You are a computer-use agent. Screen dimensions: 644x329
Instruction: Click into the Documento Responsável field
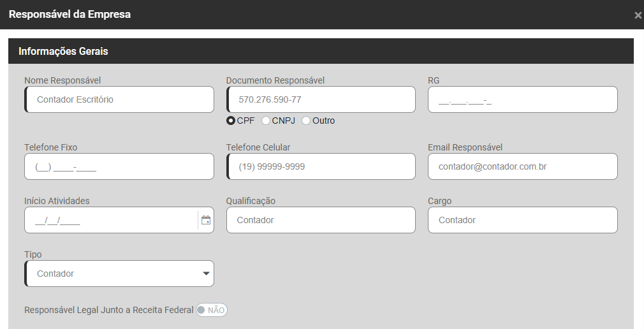[x=321, y=99]
